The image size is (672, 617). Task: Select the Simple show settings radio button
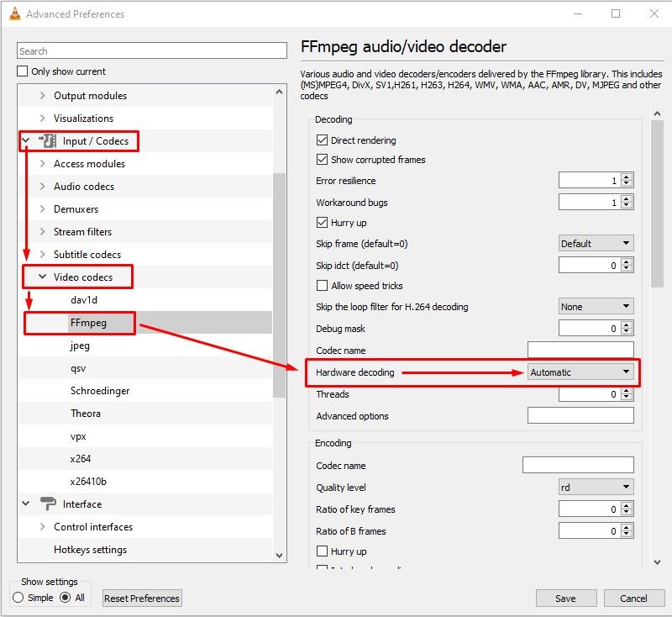pyautogui.click(x=18, y=598)
